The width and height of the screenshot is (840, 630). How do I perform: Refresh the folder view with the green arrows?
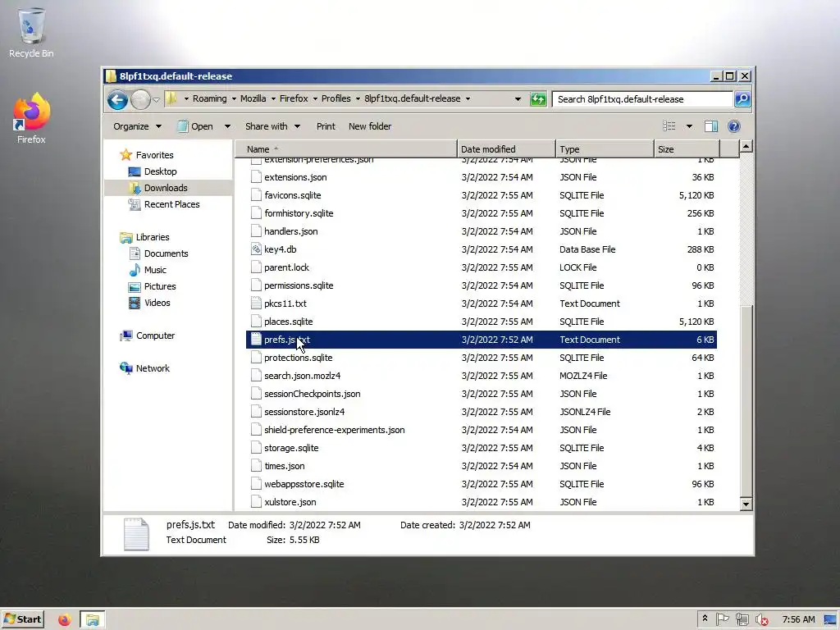[x=538, y=99]
